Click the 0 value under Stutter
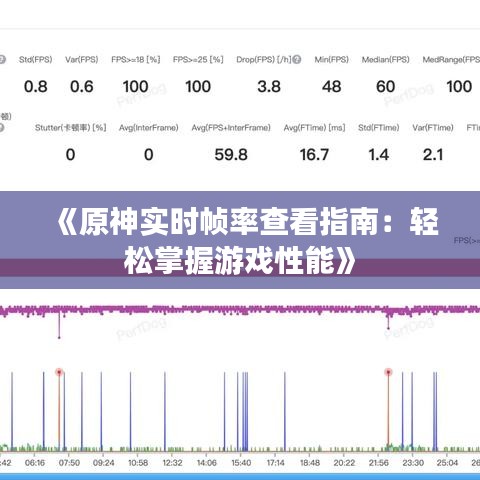The height and width of the screenshot is (480, 480). 70,155
